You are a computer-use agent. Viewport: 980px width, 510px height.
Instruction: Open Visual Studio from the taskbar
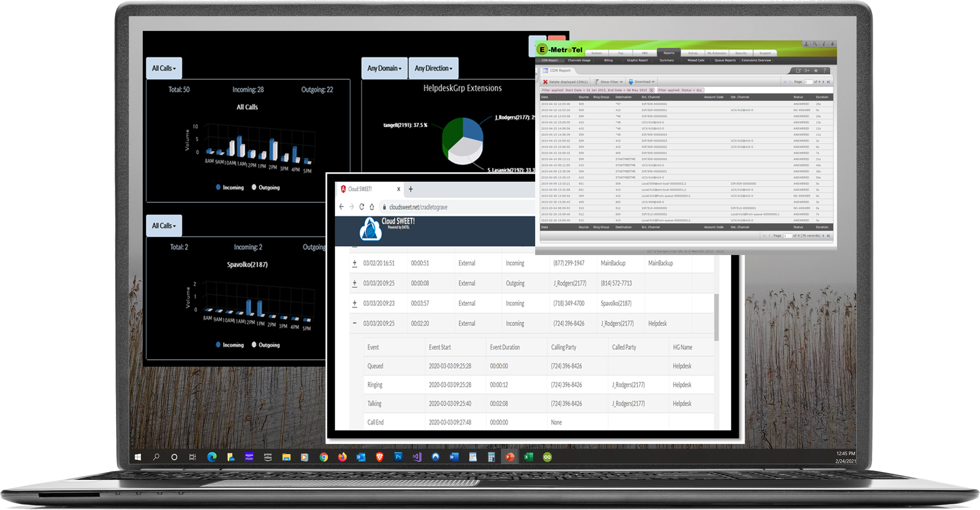point(417,457)
